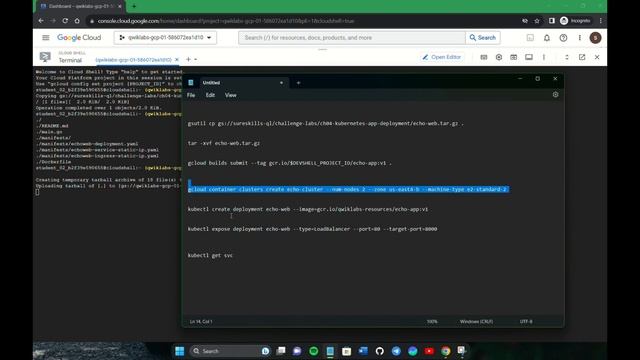Click the gsutil cp command line
This screenshot has width=640, height=360.
point(325,123)
